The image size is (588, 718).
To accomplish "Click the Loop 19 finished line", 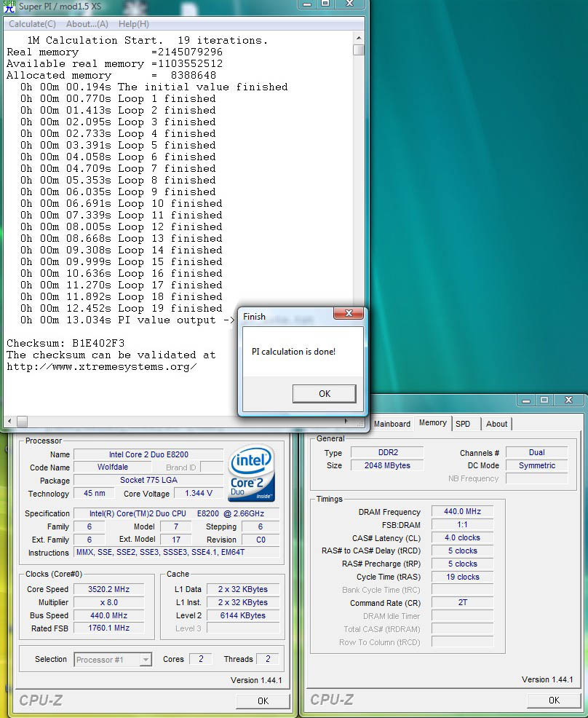I will coord(122,308).
